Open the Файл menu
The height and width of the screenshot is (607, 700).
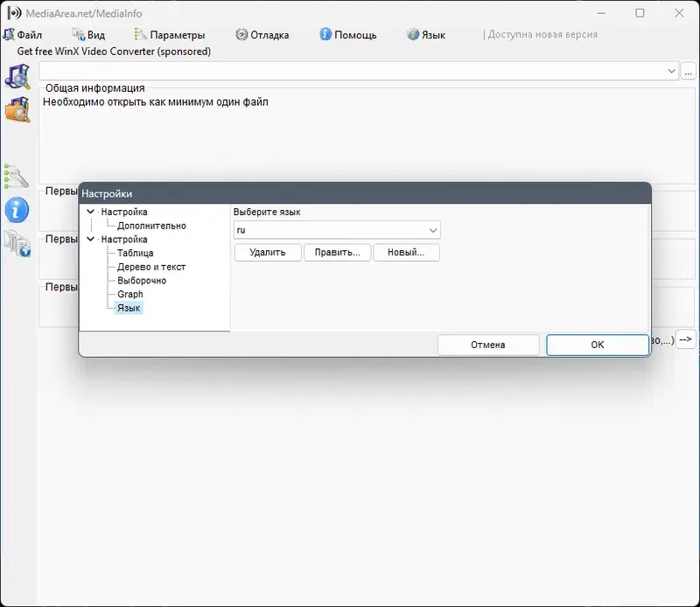pos(23,35)
